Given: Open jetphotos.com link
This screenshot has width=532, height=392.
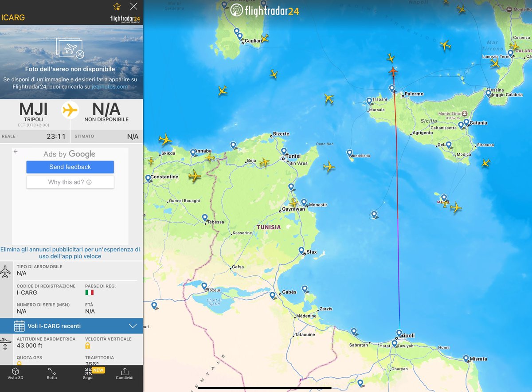Looking at the screenshot, I should coord(110,86).
